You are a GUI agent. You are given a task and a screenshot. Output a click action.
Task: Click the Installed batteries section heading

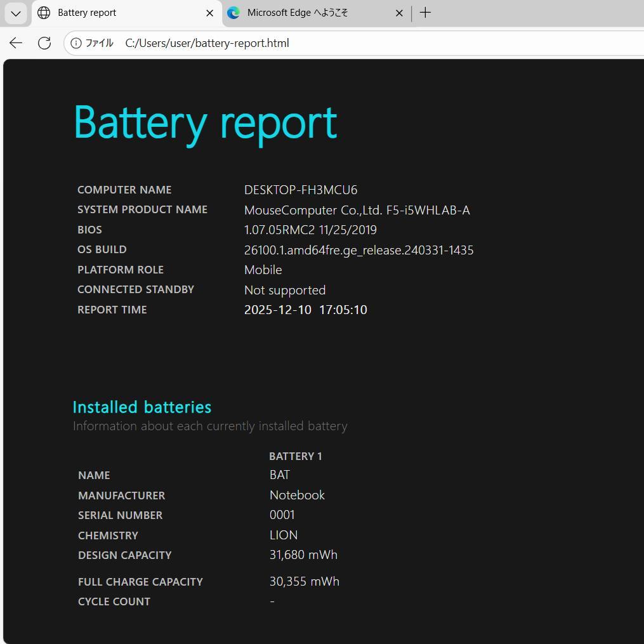141,407
